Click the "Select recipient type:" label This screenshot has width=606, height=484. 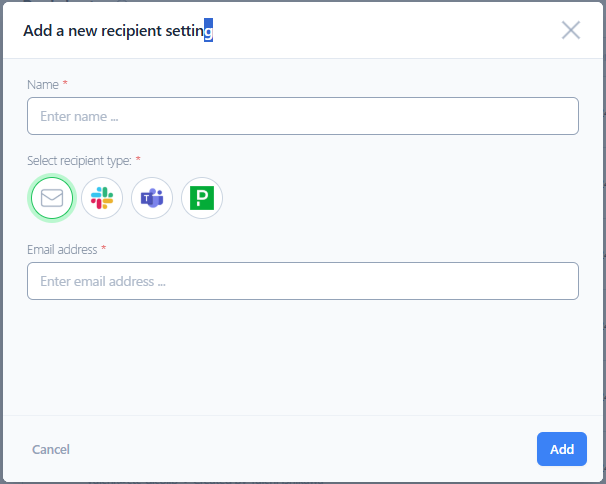point(79,160)
